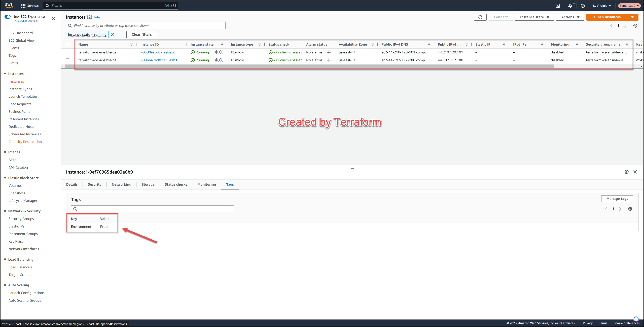
Task: Open the help question mark icon
Action: [583, 6]
